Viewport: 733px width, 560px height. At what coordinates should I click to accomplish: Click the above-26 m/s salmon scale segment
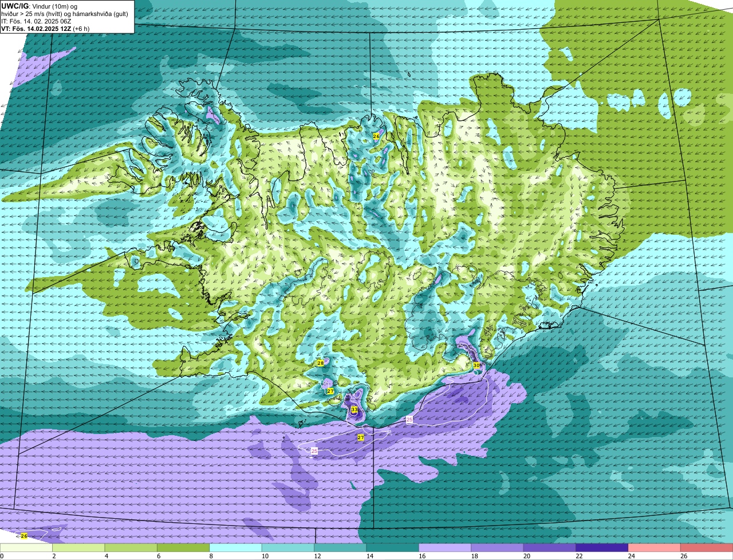[707, 548]
